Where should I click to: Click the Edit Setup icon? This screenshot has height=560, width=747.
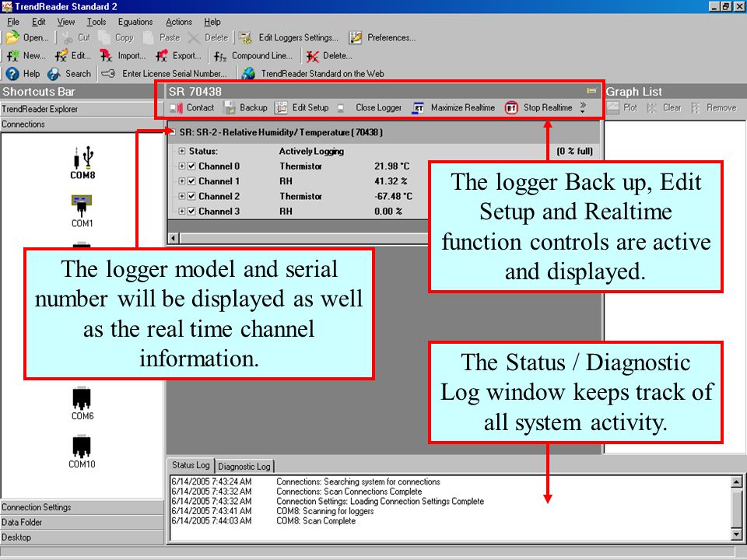281,107
